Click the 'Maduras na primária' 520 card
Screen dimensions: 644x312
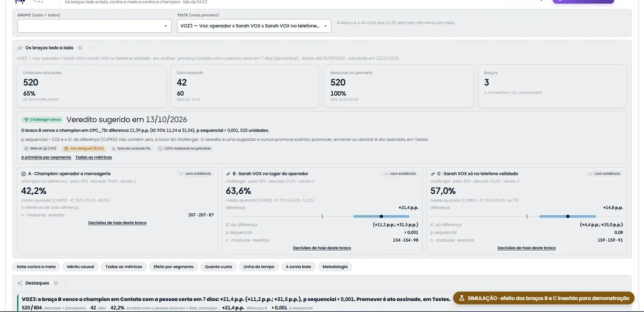pos(399,86)
